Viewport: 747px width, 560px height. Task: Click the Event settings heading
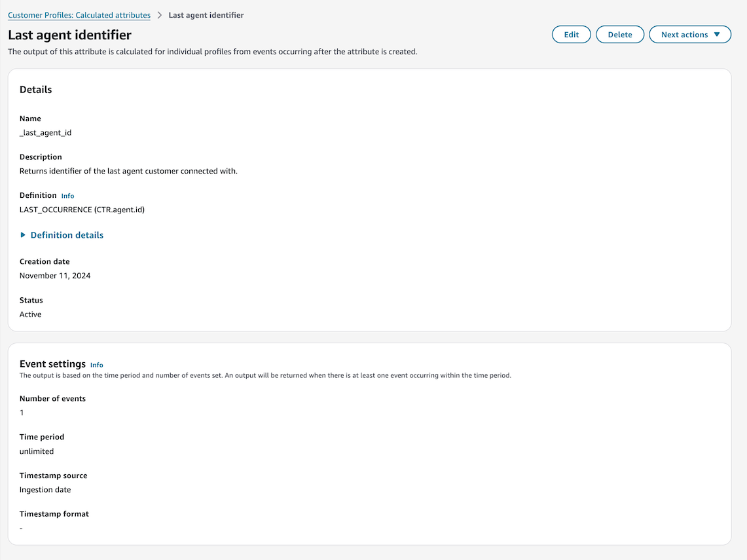(x=52, y=364)
